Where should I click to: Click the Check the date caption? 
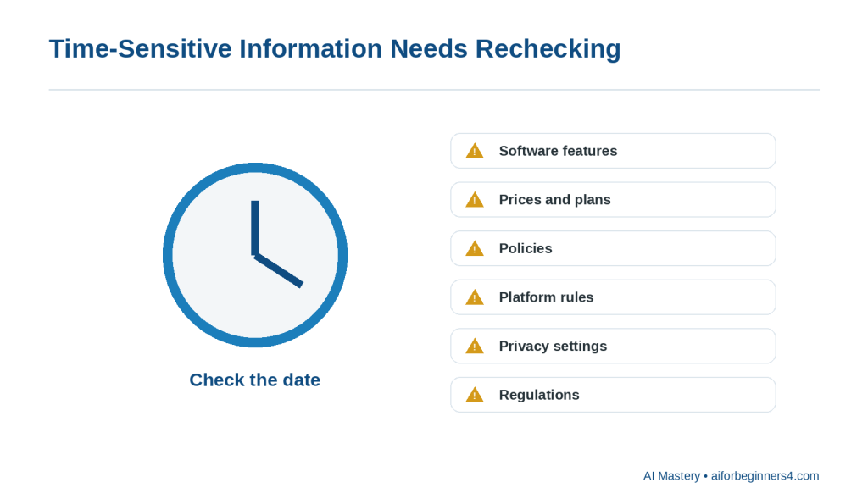coord(254,380)
